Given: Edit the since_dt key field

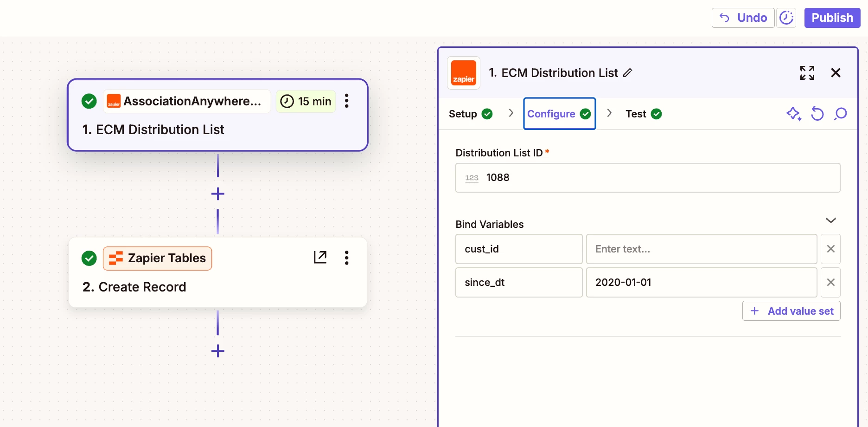Looking at the screenshot, I should click(x=519, y=282).
